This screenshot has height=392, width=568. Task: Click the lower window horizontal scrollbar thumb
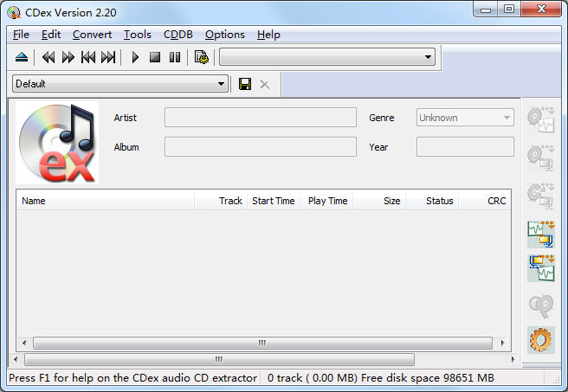[x=219, y=359]
